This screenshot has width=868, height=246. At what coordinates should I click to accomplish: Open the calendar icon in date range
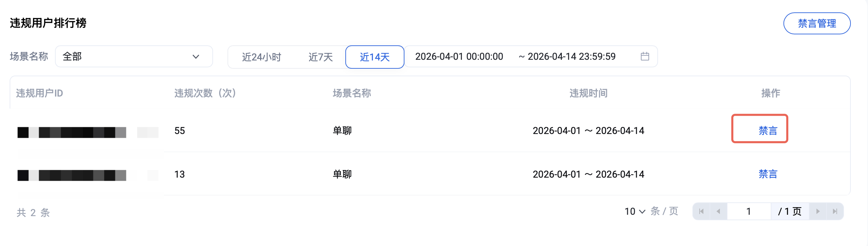coord(645,56)
